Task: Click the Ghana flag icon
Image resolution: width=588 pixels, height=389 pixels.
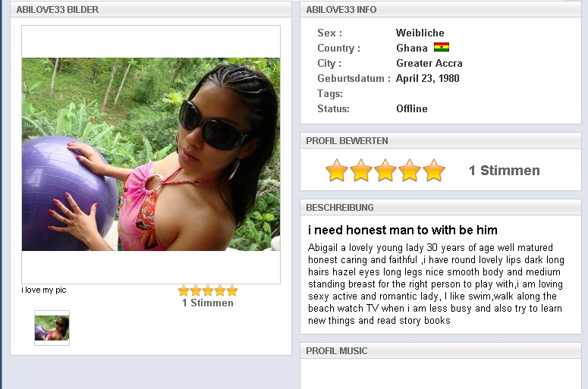Action: pyautogui.click(x=442, y=47)
